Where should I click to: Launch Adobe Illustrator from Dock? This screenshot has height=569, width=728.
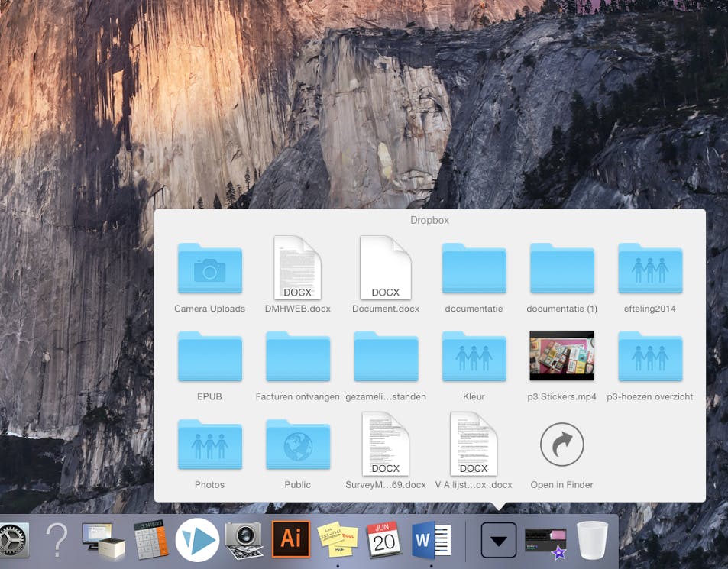pos(291,539)
